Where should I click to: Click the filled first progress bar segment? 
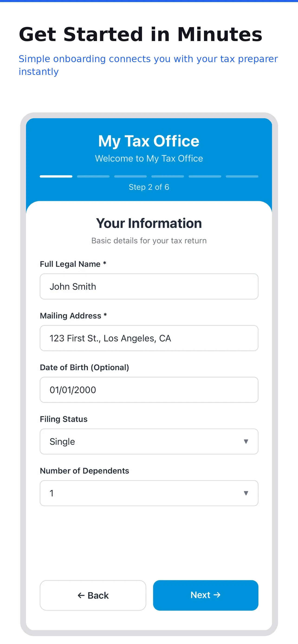tap(56, 176)
